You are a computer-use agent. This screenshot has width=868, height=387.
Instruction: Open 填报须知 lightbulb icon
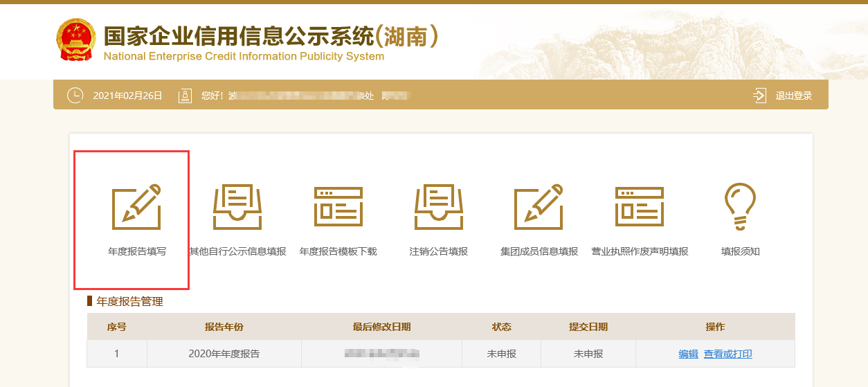[x=740, y=207]
